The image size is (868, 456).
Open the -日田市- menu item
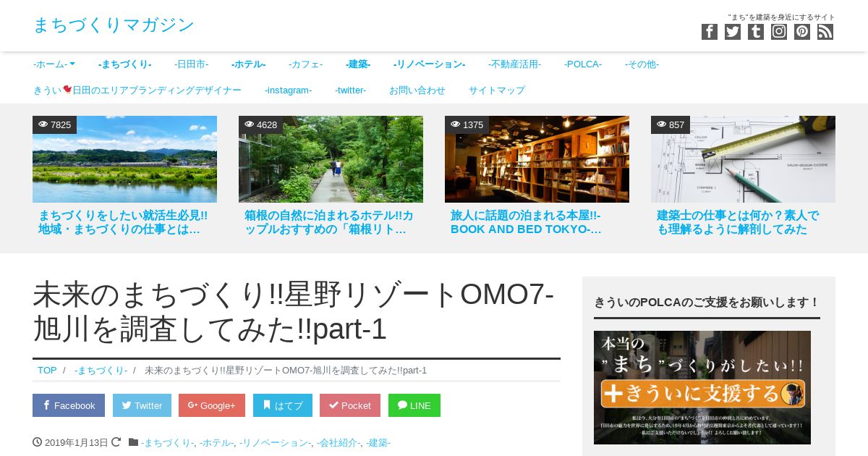(191, 64)
